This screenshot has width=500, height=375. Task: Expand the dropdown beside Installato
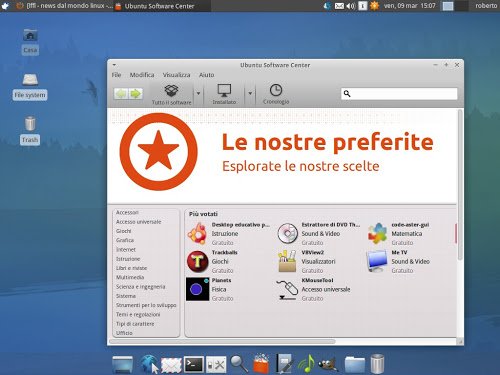250,94
